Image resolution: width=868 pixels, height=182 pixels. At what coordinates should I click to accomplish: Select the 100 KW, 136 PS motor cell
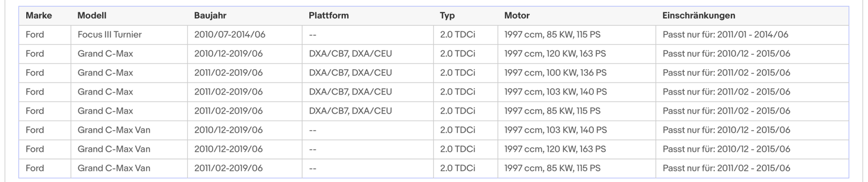pos(577,73)
